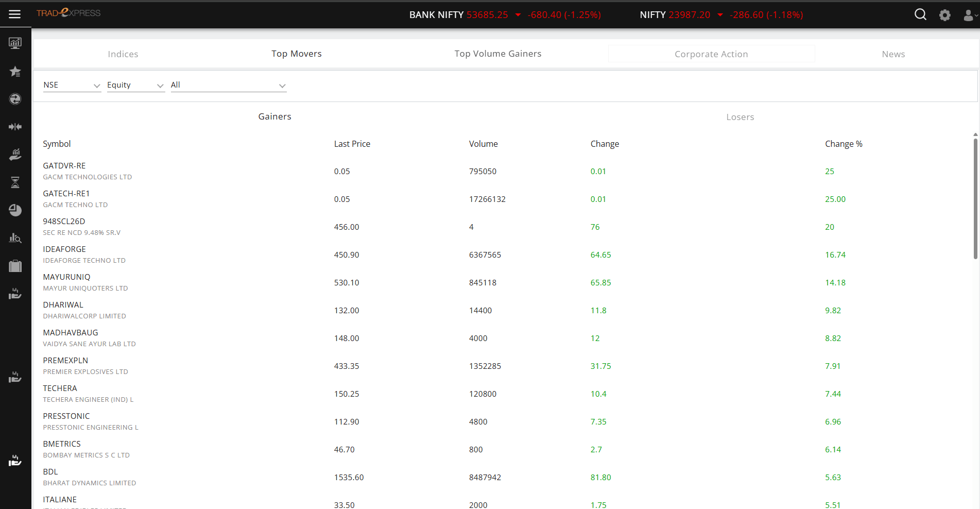Switch to the Top Volume Gainers tab
The image size is (980, 509).
pyautogui.click(x=497, y=53)
